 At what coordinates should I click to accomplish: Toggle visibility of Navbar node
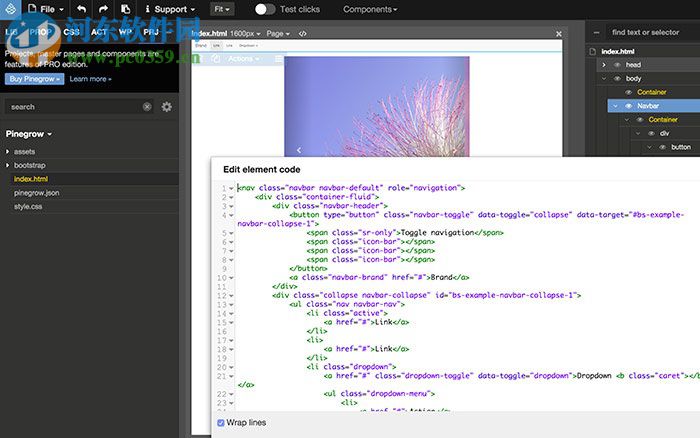click(629, 106)
